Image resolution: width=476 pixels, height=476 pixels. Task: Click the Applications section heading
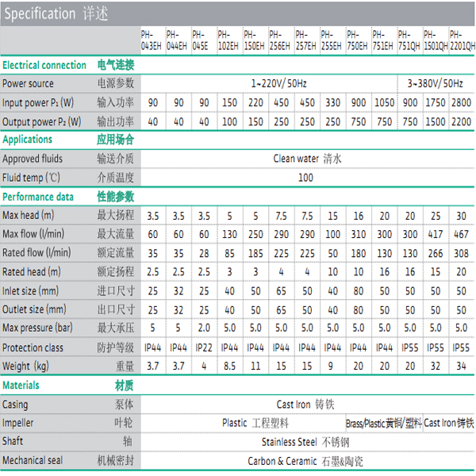(x=28, y=139)
